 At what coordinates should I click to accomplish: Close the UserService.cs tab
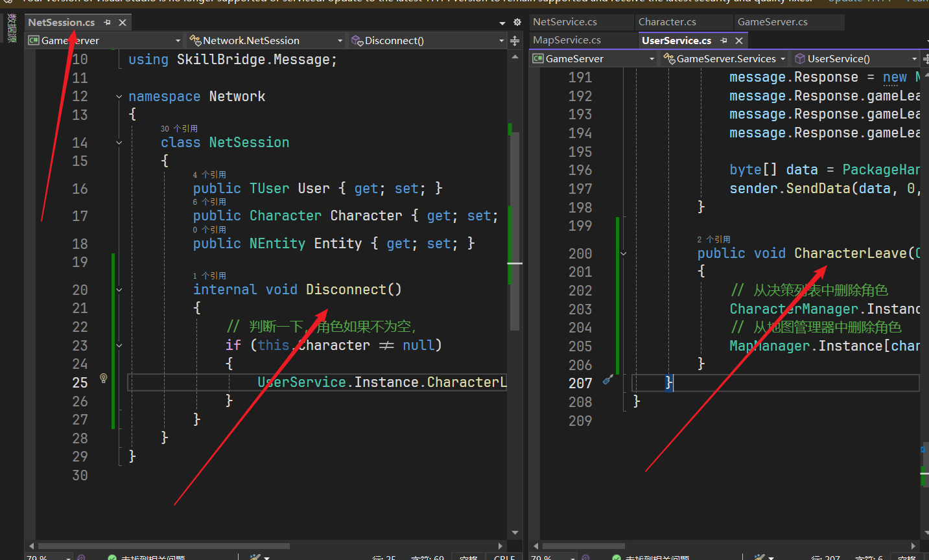click(739, 41)
